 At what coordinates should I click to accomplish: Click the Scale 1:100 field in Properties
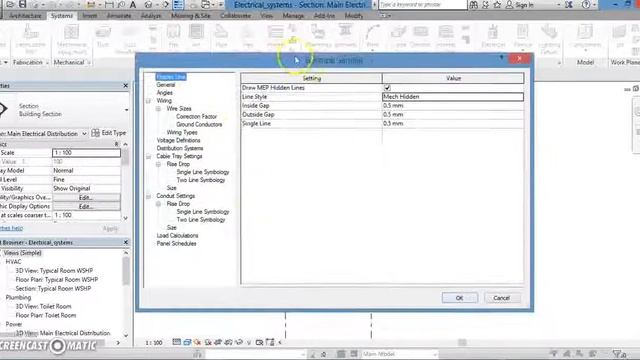click(86, 153)
